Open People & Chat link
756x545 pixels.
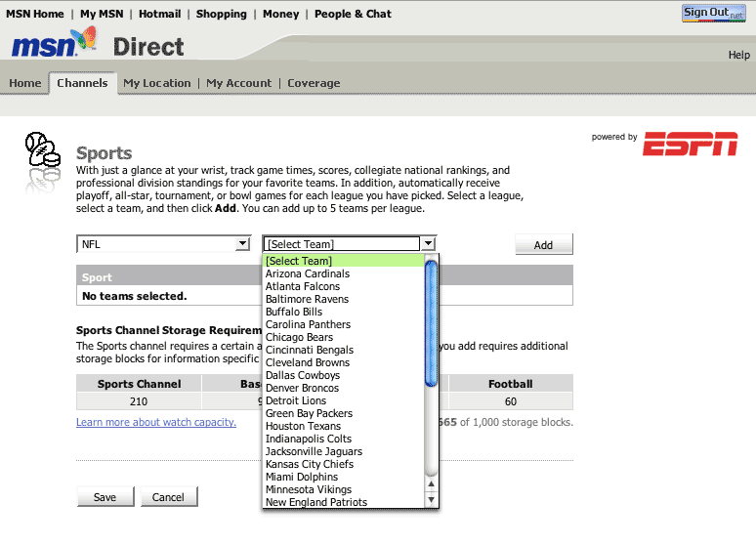point(353,14)
